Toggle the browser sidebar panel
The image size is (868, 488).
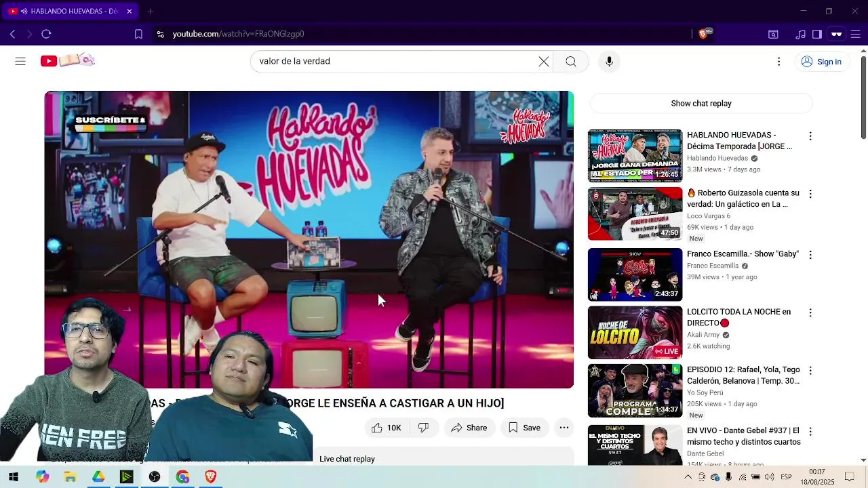[817, 34]
